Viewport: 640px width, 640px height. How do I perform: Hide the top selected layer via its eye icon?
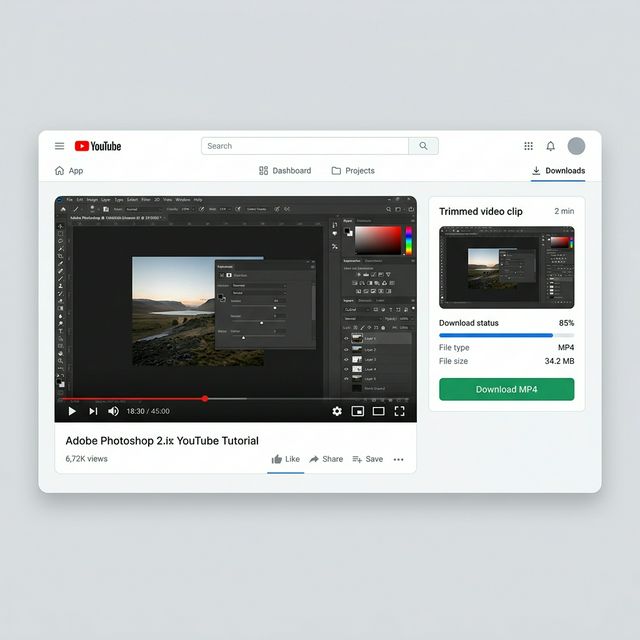click(347, 338)
